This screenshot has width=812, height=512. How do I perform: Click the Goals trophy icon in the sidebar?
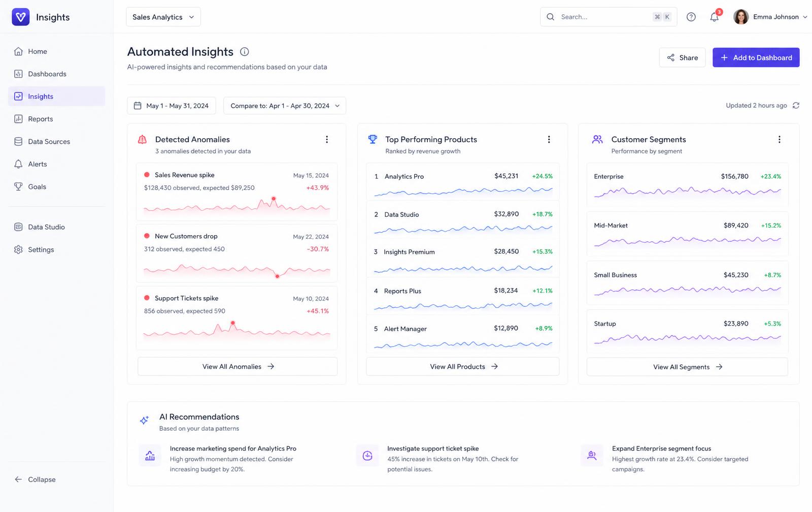18,186
